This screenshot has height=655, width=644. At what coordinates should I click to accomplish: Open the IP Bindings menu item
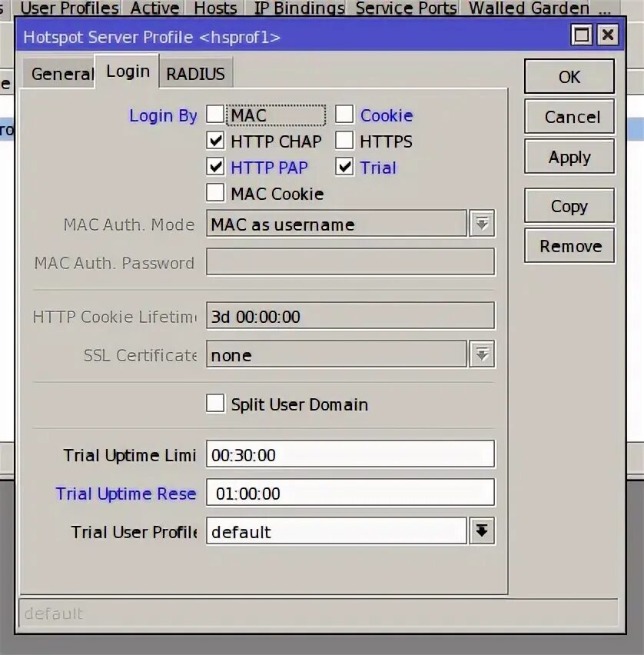click(x=297, y=8)
